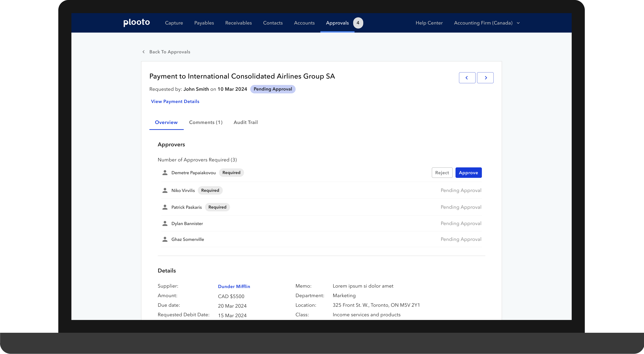Click requester name John Smith
Screen dimensions: 644x354
coord(196,89)
